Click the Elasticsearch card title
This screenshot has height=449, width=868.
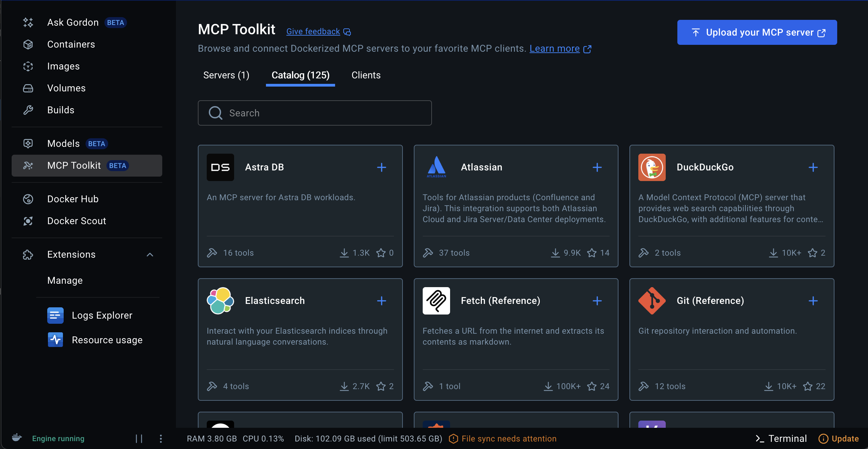pos(275,301)
